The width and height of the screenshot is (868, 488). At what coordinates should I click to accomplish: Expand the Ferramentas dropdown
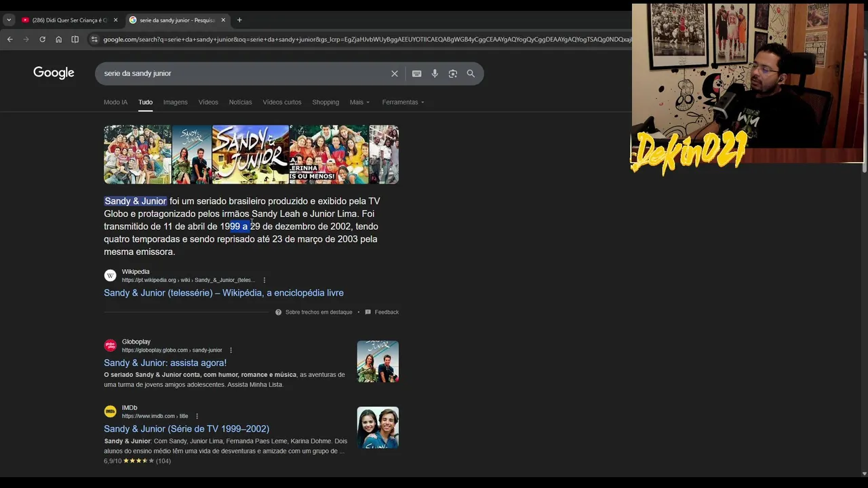(403, 102)
